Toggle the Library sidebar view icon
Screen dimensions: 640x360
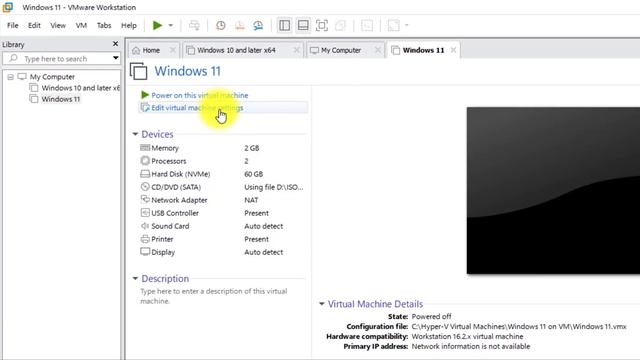pyautogui.click(x=284, y=25)
